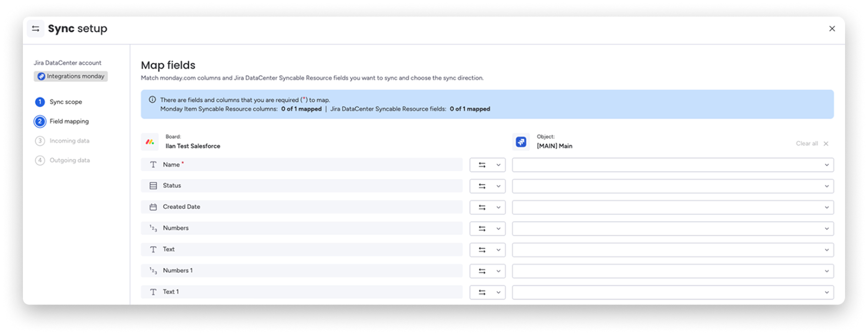The width and height of the screenshot is (868, 335).
Task: Open Jira field dropdown for Status row
Action: click(x=673, y=186)
